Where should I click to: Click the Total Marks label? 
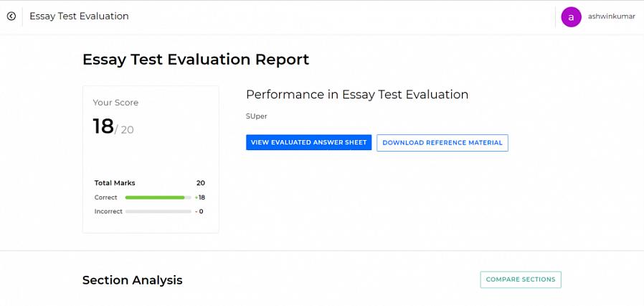click(x=115, y=183)
